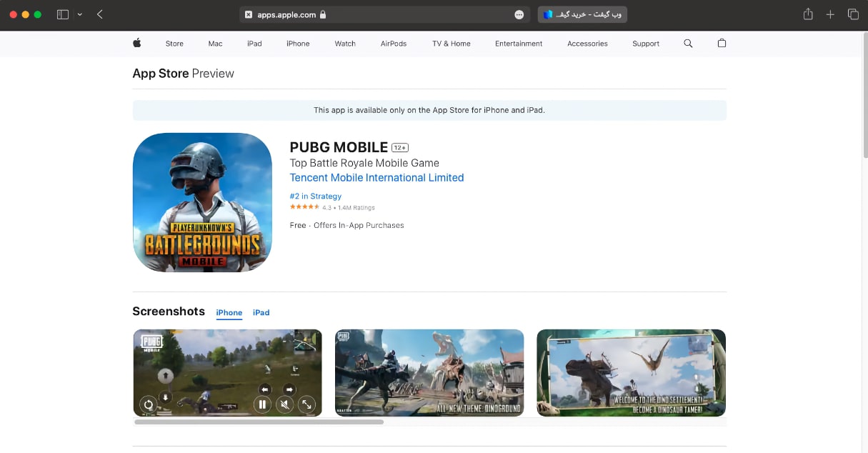Select the iPad screenshots tab

pyautogui.click(x=261, y=313)
